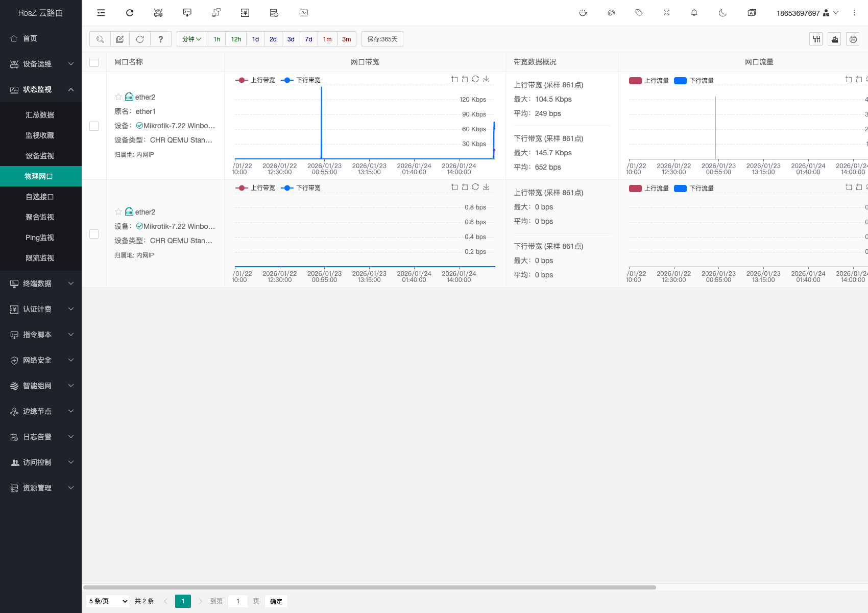Click the search icon in toolbar
Screen dimensions: 868x613
[x=100, y=39]
